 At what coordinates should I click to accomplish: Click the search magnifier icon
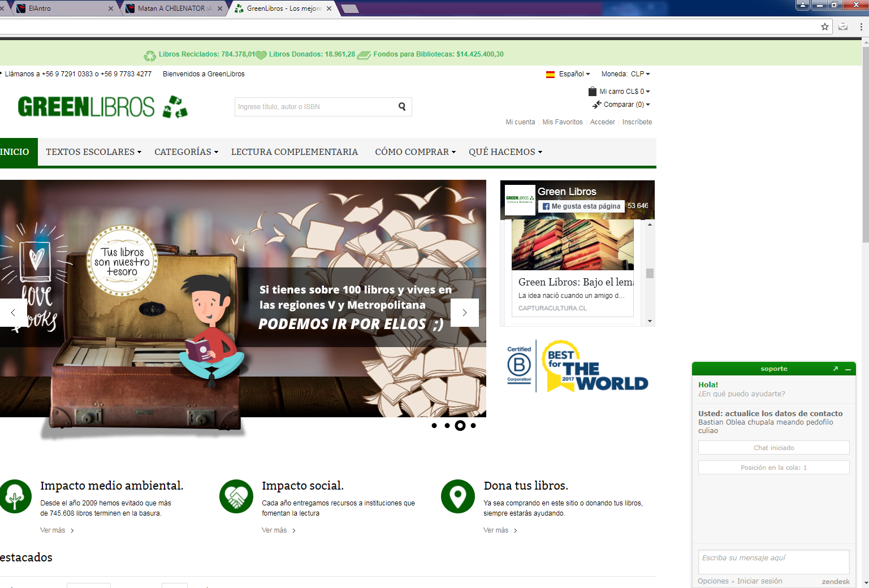402,106
